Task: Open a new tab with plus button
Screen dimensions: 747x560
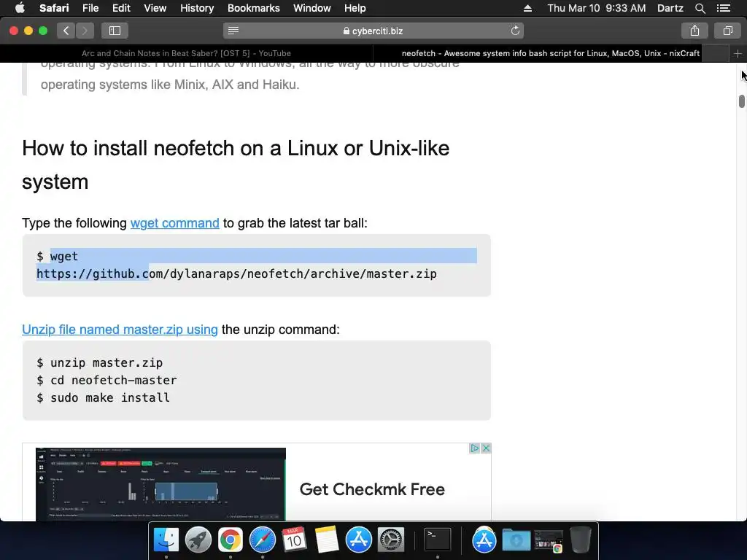Action: 738,53
